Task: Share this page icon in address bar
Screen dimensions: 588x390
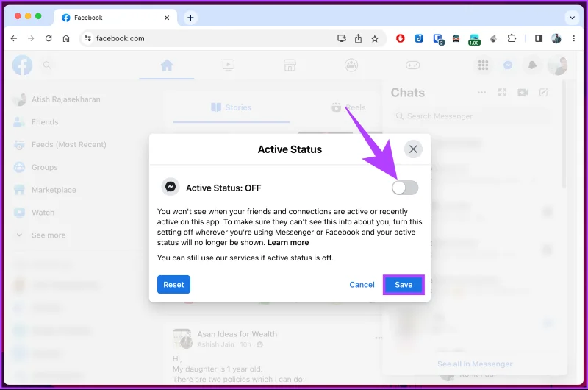Action: pos(358,38)
